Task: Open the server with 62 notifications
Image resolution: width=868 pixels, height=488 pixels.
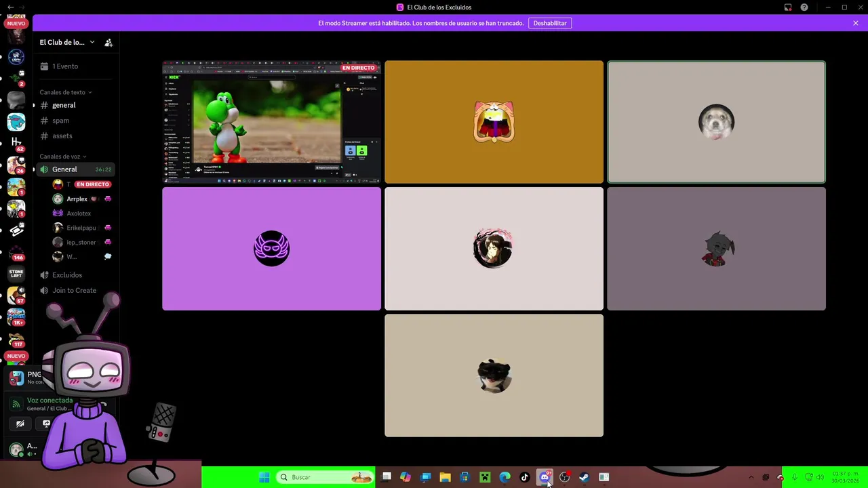Action: [x=16, y=143]
